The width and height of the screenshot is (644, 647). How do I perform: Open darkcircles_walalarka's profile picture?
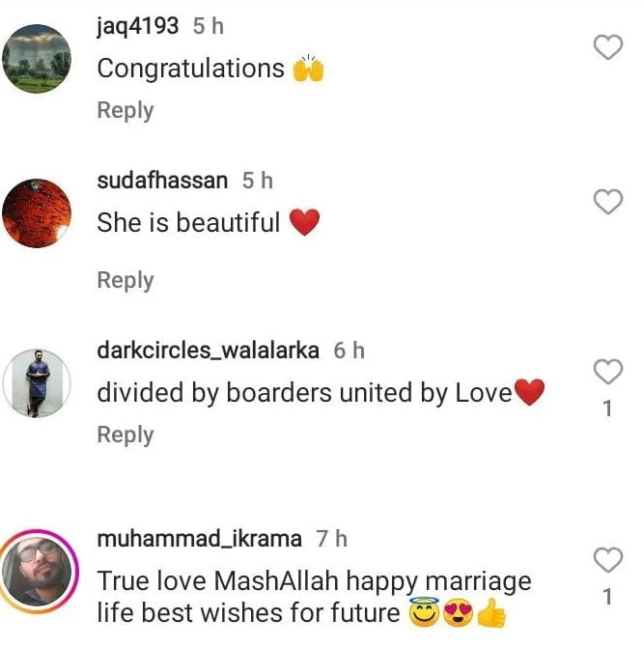pos(37,383)
